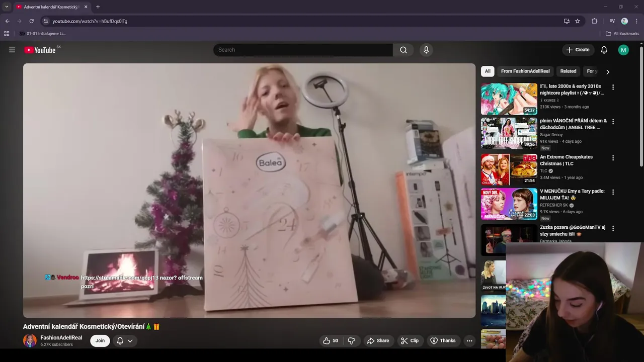This screenshot has height=362, width=644.
Task: Open the tab search dropdown arrow
Action: tap(7, 7)
